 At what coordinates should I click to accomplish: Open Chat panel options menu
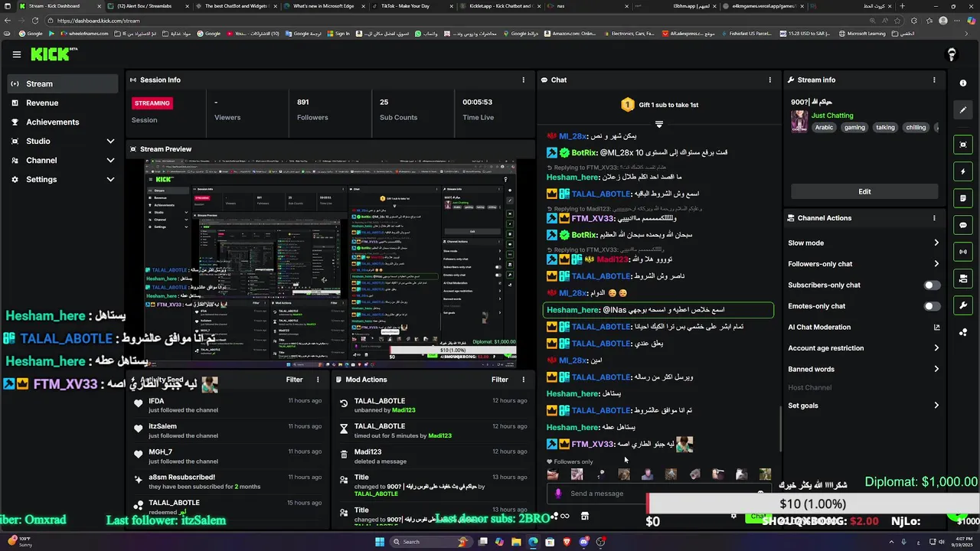coord(770,80)
